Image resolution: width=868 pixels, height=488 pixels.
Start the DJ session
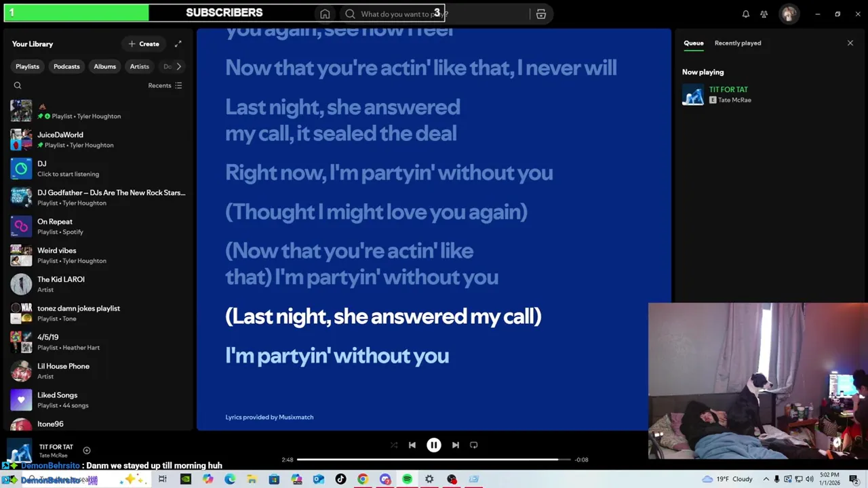pyautogui.click(x=98, y=169)
